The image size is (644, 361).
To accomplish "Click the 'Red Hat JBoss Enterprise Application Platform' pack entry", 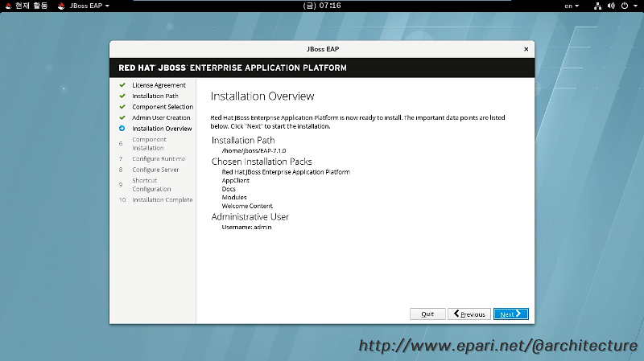I will pyautogui.click(x=286, y=172).
